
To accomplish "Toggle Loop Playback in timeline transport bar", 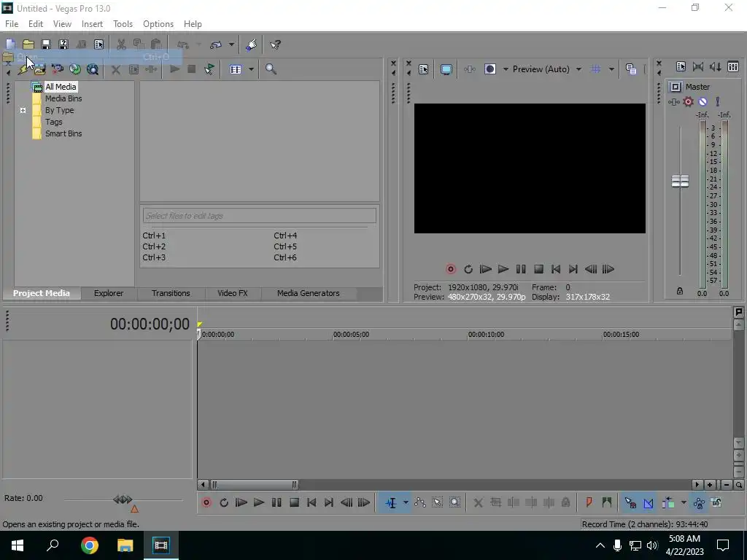I will (x=224, y=503).
